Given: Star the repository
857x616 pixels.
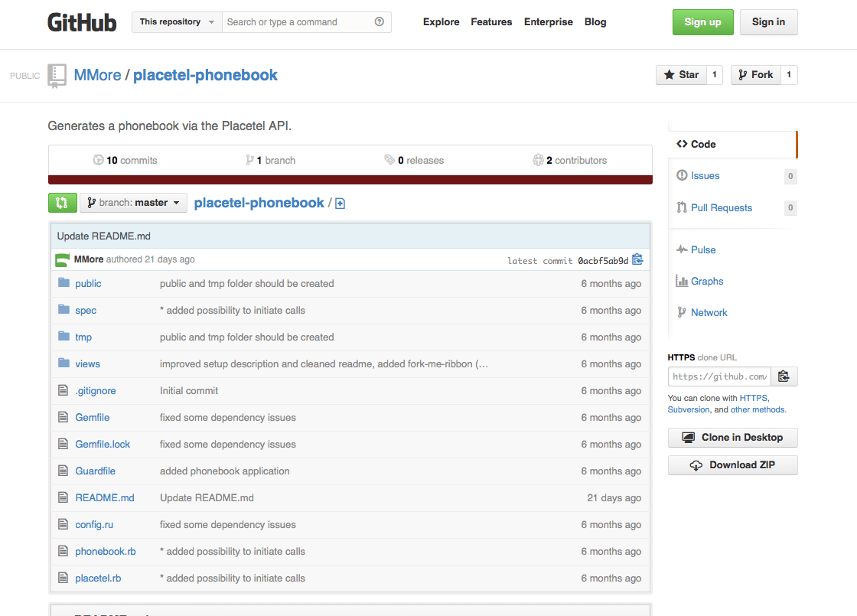Looking at the screenshot, I should (681, 75).
